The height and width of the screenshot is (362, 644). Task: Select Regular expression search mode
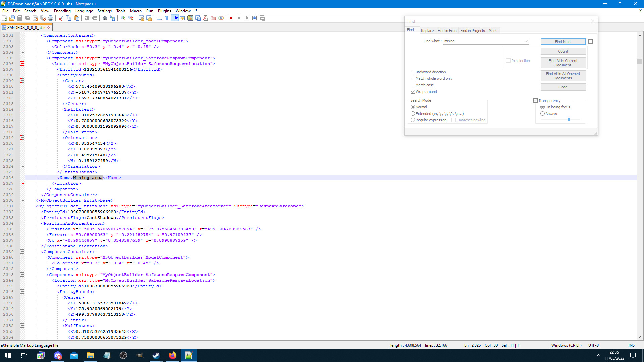point(413,120)
